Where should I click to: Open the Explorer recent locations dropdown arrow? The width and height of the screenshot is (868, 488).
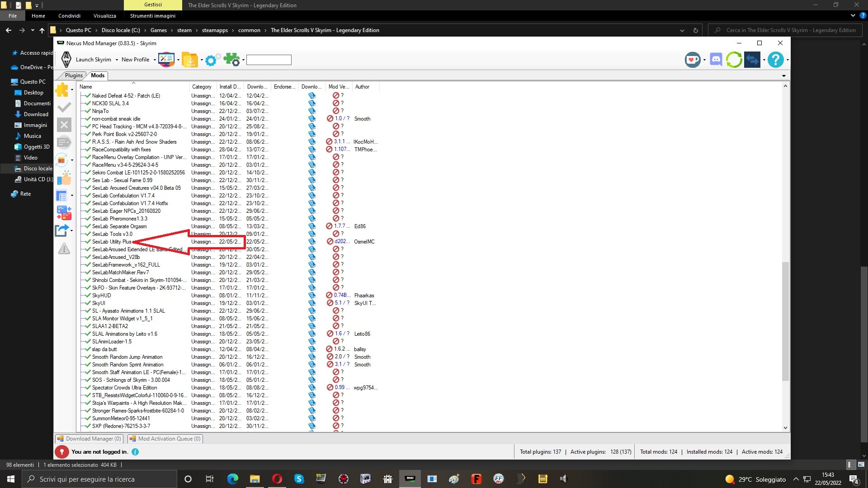[x=33, y=30]
